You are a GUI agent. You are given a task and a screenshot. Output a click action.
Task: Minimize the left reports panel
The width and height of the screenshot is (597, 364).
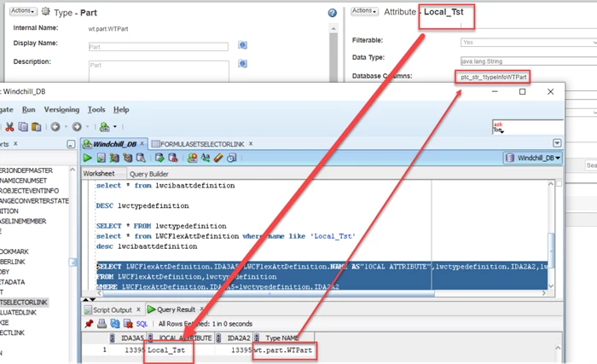point(71,144)
